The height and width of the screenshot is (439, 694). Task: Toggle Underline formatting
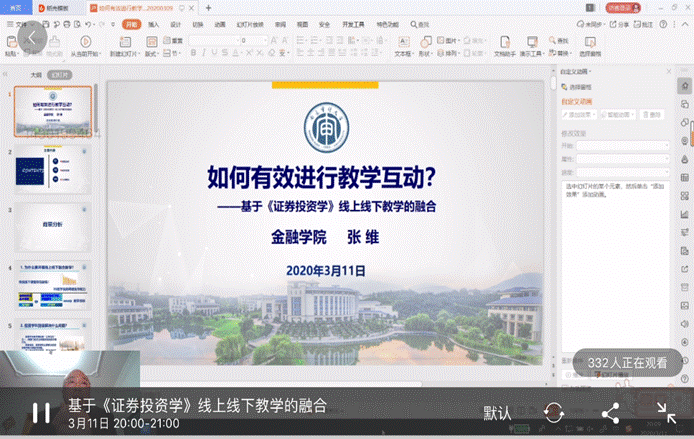point(214,53)
